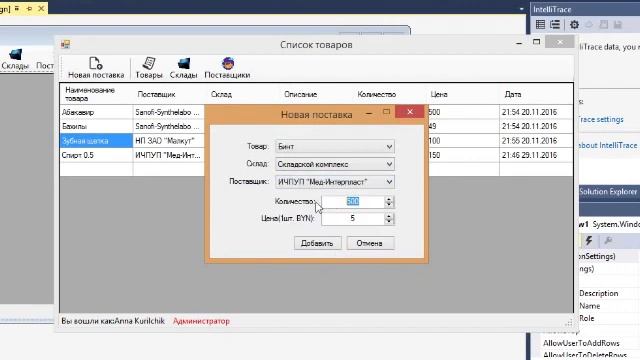Sort by Описание column header
640x360 pixels.
[x=316, y=94]
